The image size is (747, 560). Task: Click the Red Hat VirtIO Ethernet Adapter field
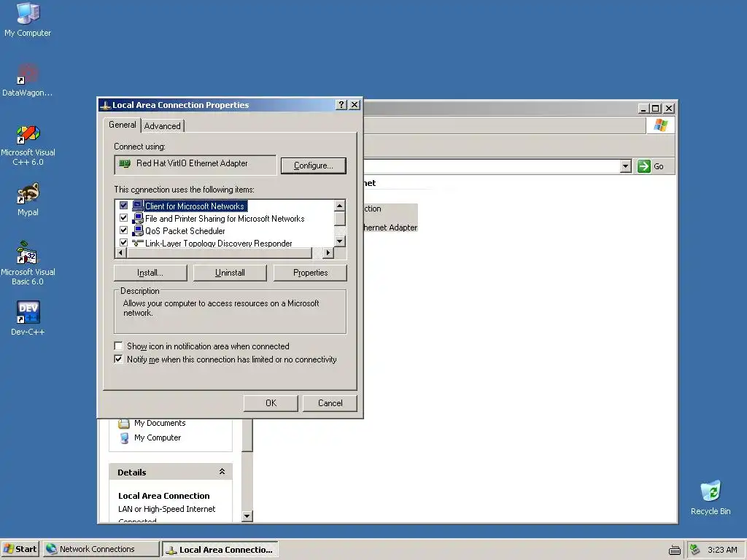point(196,165)
